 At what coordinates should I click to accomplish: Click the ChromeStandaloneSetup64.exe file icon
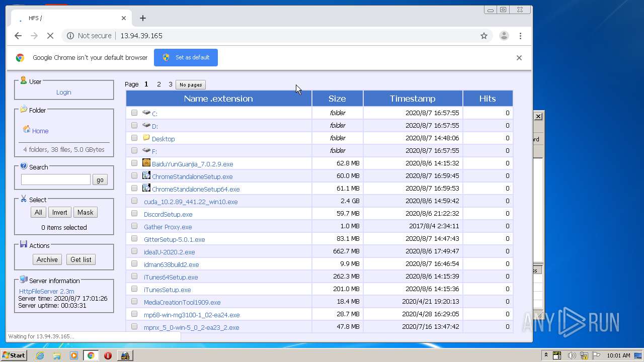coord(146,188)
